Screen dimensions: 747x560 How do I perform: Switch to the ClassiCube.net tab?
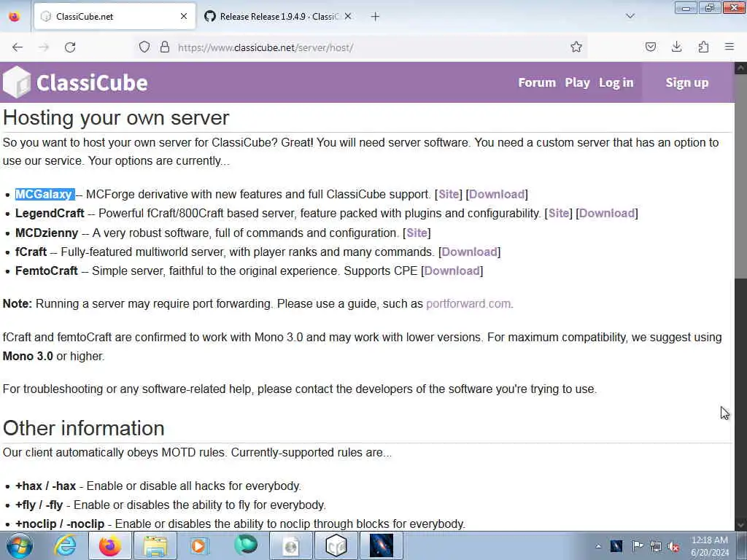click(x=115, y=17)
